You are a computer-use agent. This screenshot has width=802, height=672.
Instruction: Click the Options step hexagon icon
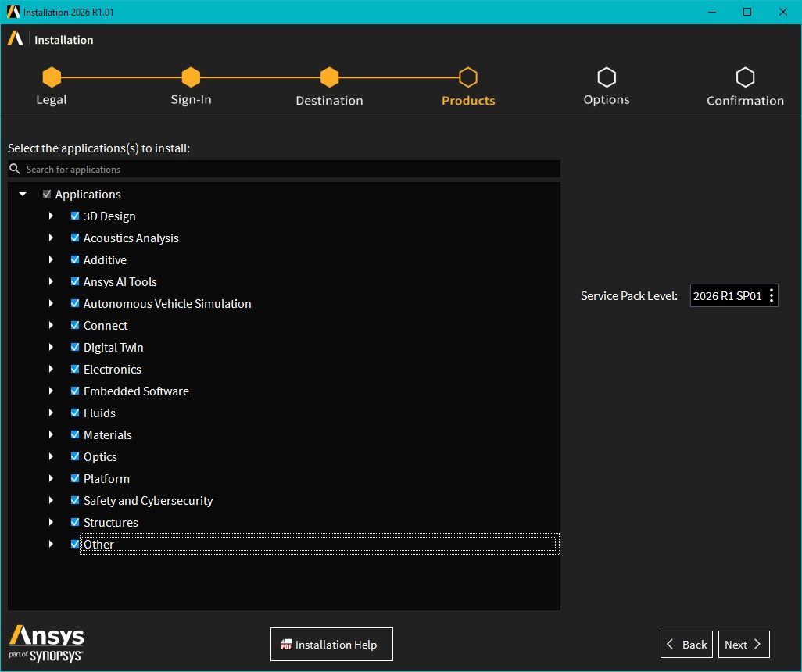coord(607,77)
